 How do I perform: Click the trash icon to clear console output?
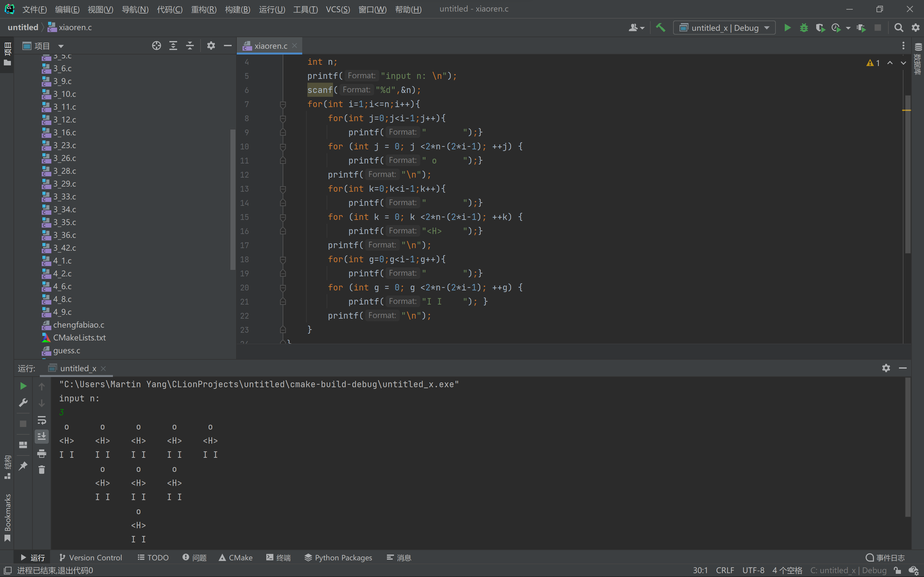pyautogui.click(x=42, y=470)
